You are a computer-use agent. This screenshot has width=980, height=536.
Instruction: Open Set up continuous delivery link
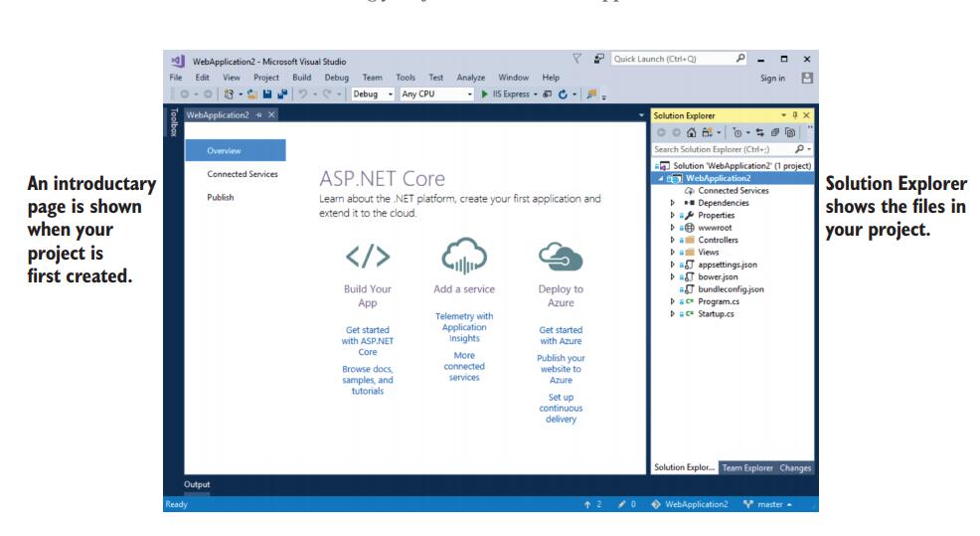click(561, 408)
